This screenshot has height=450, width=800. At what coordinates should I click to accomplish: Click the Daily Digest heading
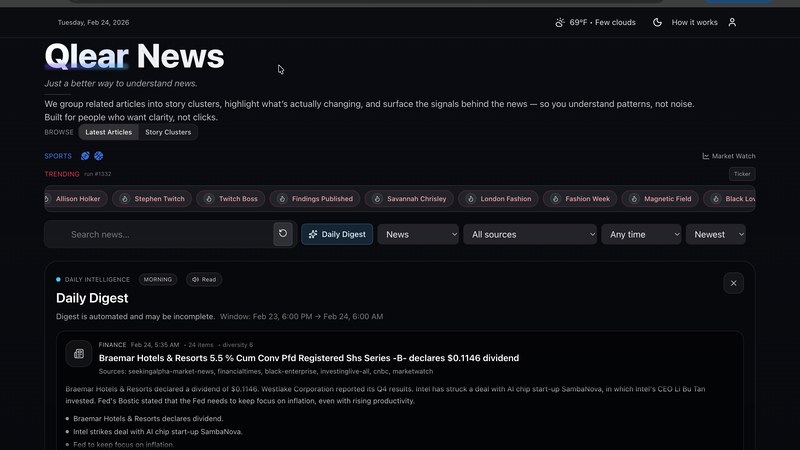click(92, 298)
